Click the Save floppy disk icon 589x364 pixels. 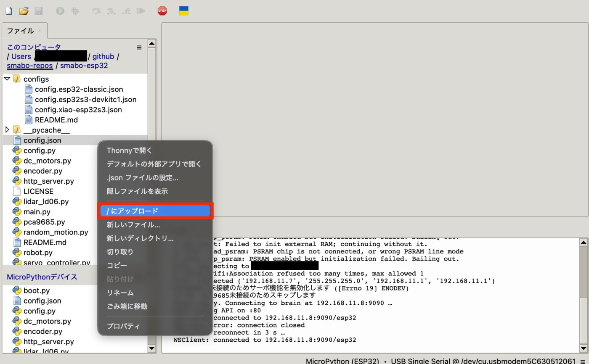38,11
